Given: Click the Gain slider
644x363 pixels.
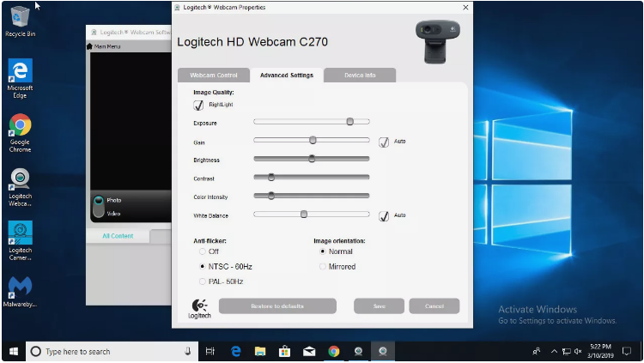Looking at the screenshot, I should [x=312, y=140].
